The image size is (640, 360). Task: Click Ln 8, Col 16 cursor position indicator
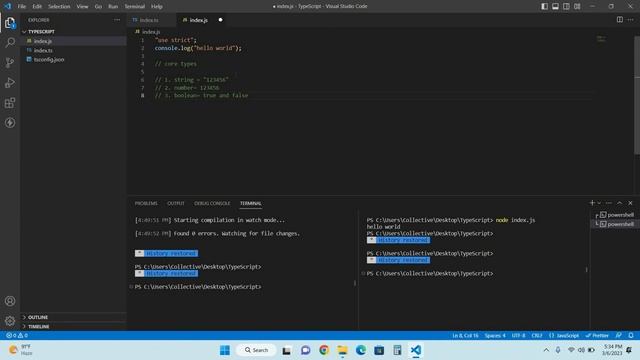[x=465, y=335]
